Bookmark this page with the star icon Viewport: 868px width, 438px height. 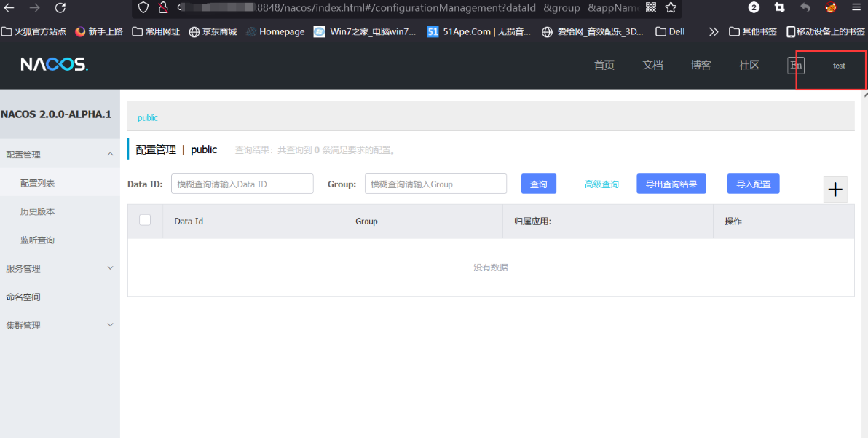[x=671, y=8]
